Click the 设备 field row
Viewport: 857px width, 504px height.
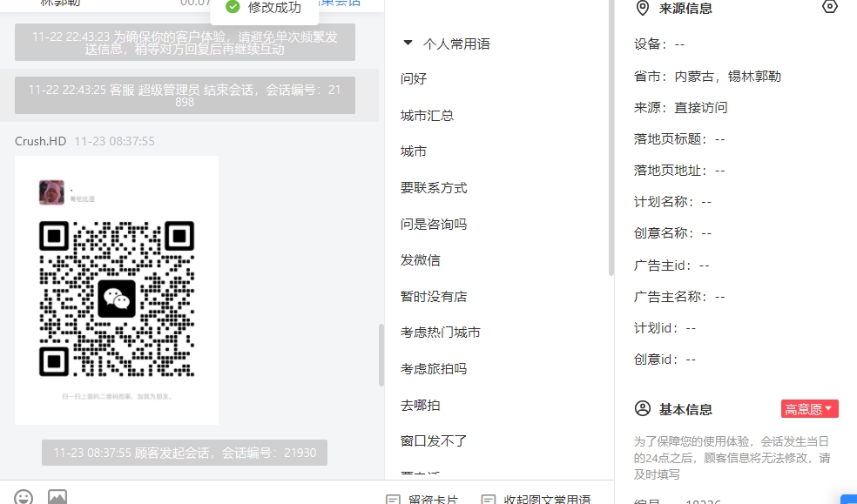click(659, 44)
